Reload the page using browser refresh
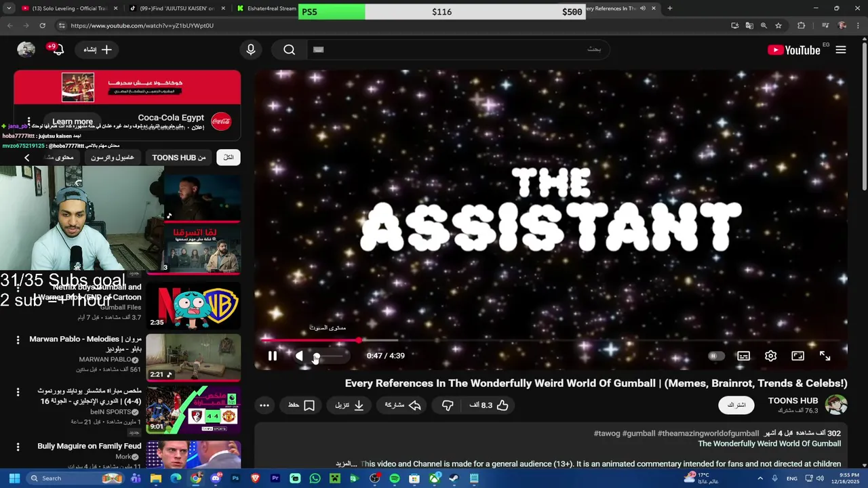 pyautogui.click(x=42, y=26)
